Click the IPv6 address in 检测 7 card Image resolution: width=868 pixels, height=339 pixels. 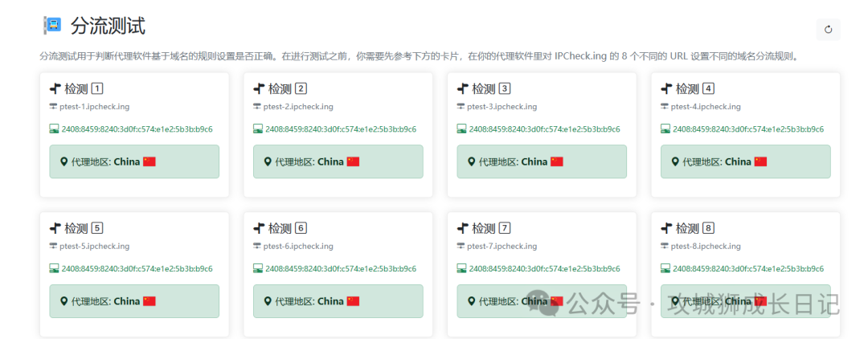(545, 268)
